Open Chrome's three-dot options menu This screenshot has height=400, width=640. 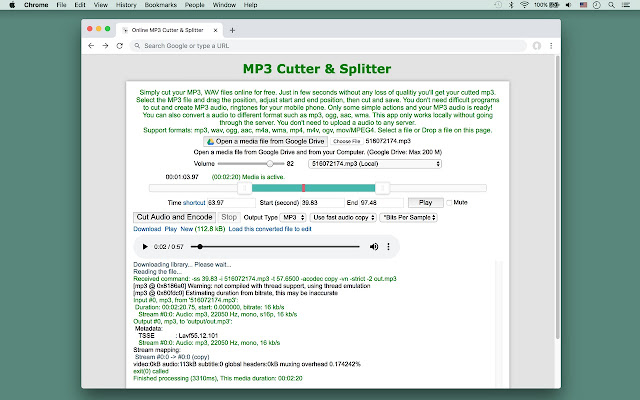(x=551, y=46)
